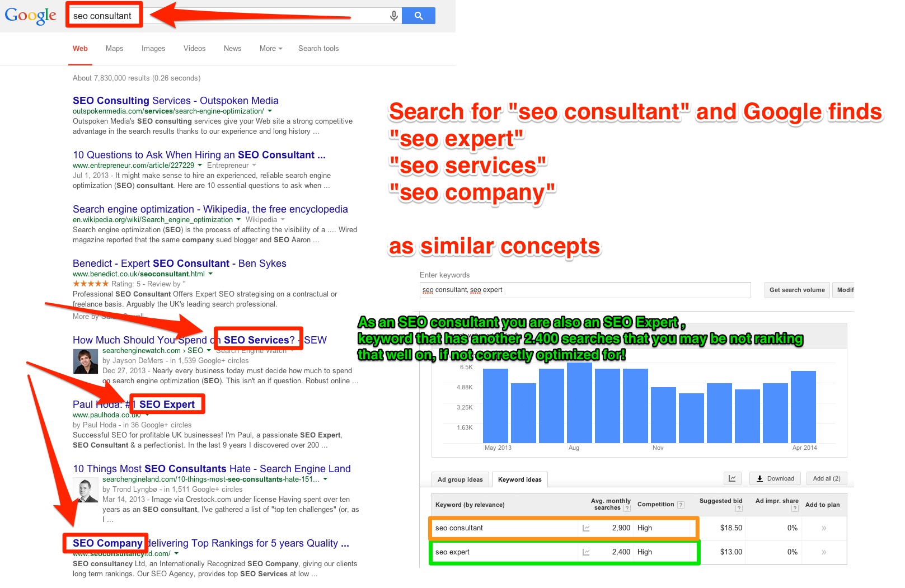Viewport: 905px width, 588px height.
Task: Click the Get search volume button
Action: [x=796, y=290]
